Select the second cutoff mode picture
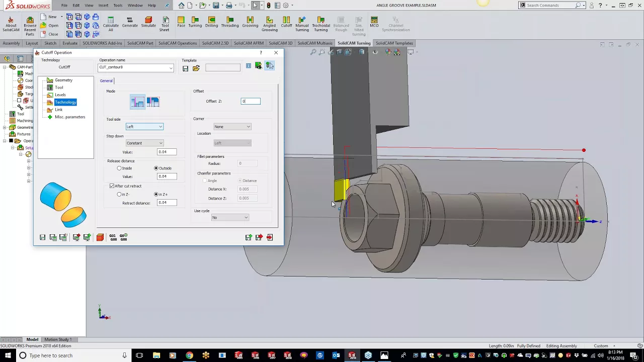644x362 pixels. (153, 102)
